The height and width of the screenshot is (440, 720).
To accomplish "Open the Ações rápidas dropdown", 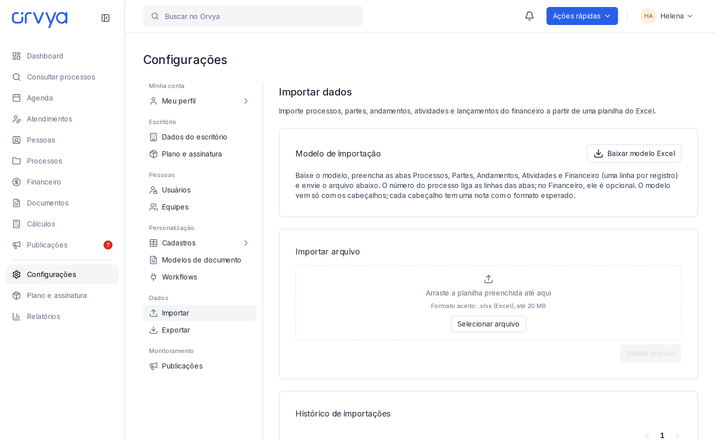I will click(582, 16).
